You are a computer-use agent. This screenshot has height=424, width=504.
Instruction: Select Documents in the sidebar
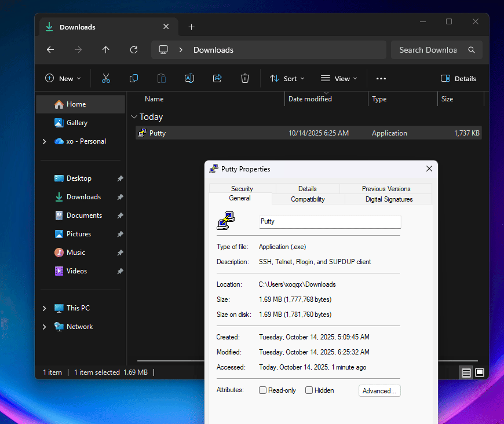(x=84, y=215)
